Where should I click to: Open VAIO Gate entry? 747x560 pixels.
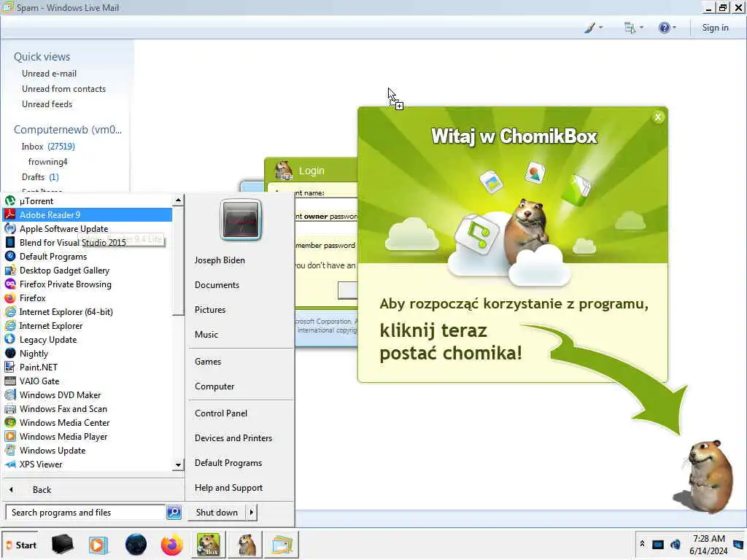click(x=88, y=381)
